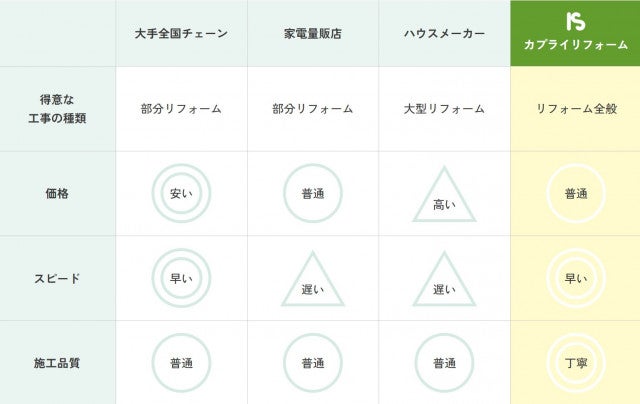Viewport: 640px width, 404px height.
Task: Click the 普通 quality circle for 大手全国チェーン
Action: [181, 362]
